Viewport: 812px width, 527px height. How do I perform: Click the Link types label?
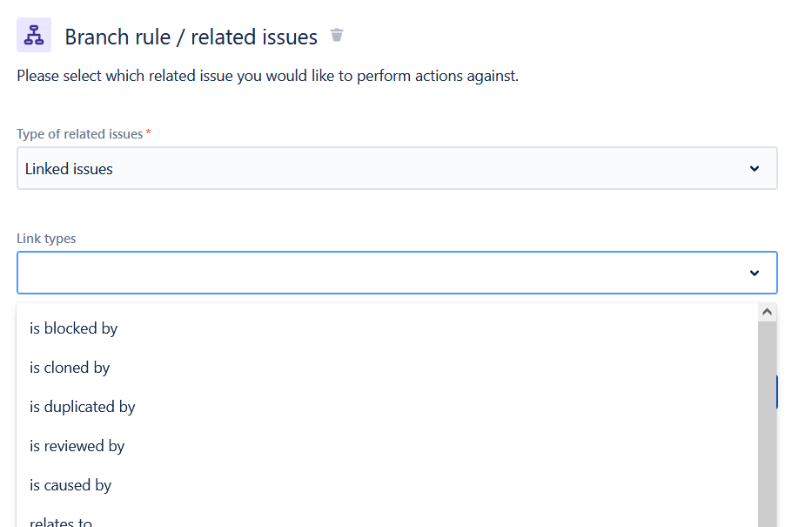click(46, 238)
